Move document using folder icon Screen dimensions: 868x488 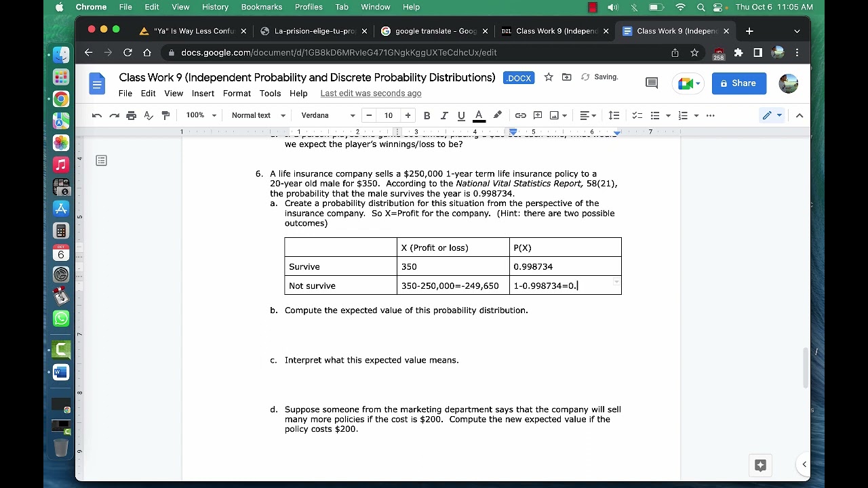pyautogui.click(x=567, y=77)
